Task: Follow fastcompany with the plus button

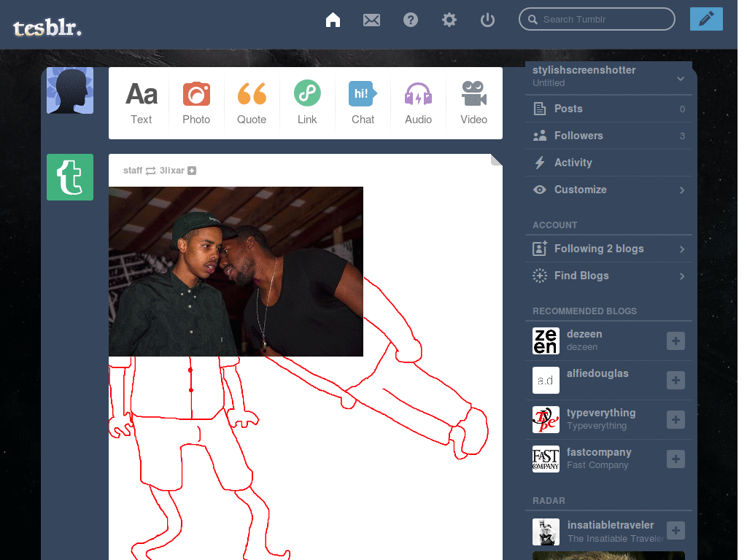Action: click(676, 459)
